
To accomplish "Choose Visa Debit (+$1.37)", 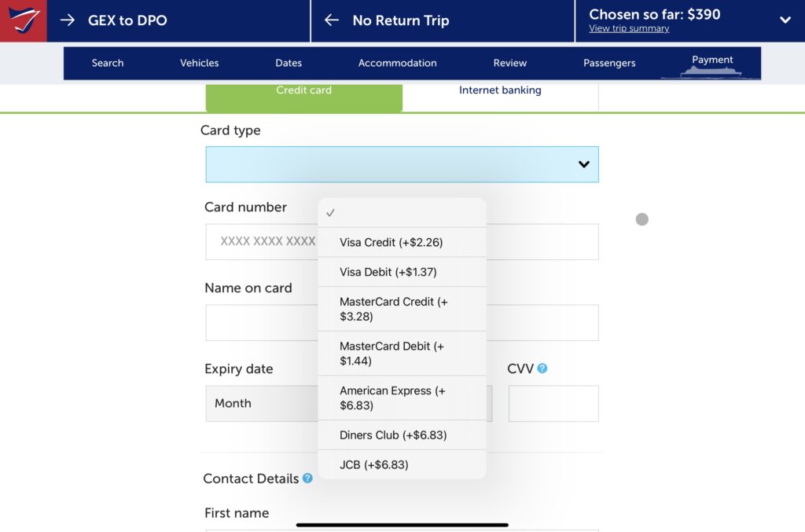I will tap(402, 272).
